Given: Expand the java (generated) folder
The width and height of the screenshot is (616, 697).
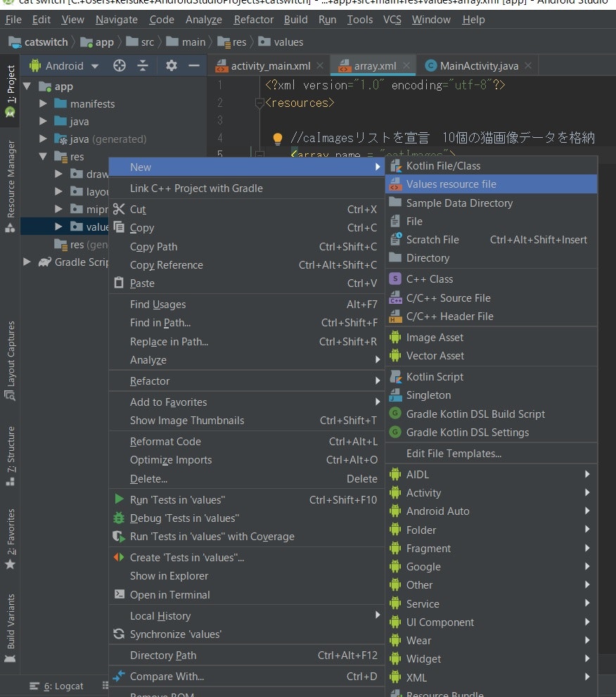Looking at the screenshot, I should click(43, 139).
